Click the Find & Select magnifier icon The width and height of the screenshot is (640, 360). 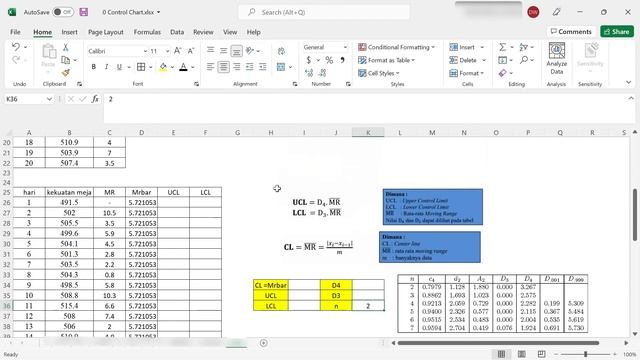(524, 60)
